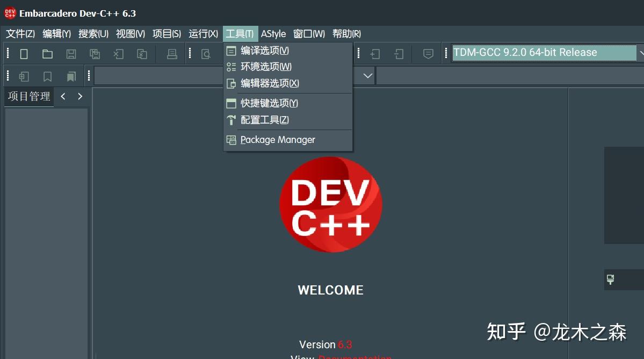
Task: Click the Dev-C++ logo in title bar
Action: 10,13
